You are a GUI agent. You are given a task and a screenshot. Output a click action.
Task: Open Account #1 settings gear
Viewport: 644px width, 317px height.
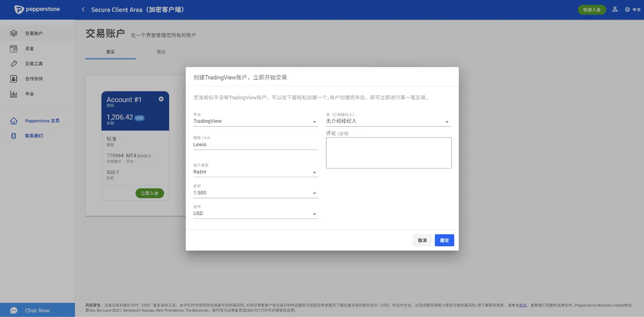(161, 99)
